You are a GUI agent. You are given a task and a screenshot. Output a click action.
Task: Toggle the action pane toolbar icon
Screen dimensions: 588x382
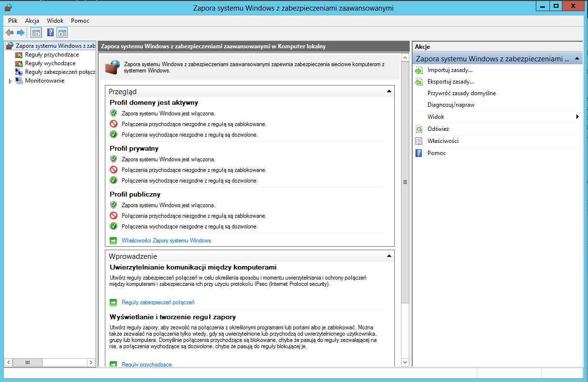tap(62, 33)
